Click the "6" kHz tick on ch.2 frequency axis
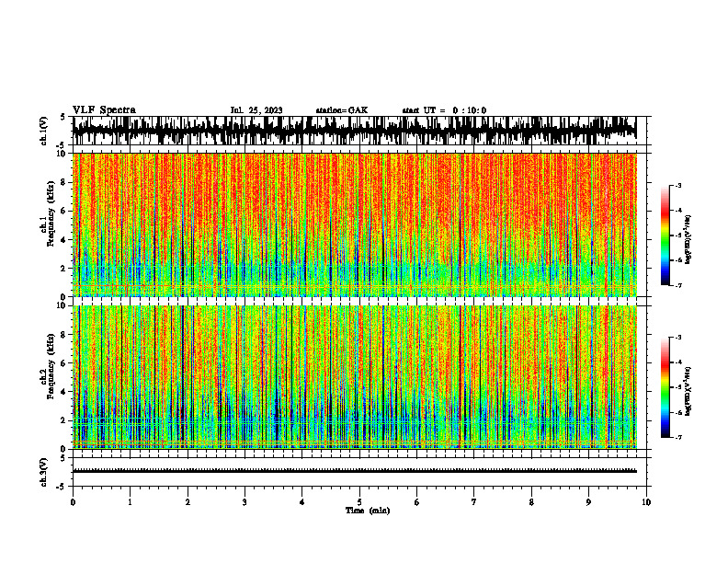This screenshot has height=563, width=728. tap(64, 363)
